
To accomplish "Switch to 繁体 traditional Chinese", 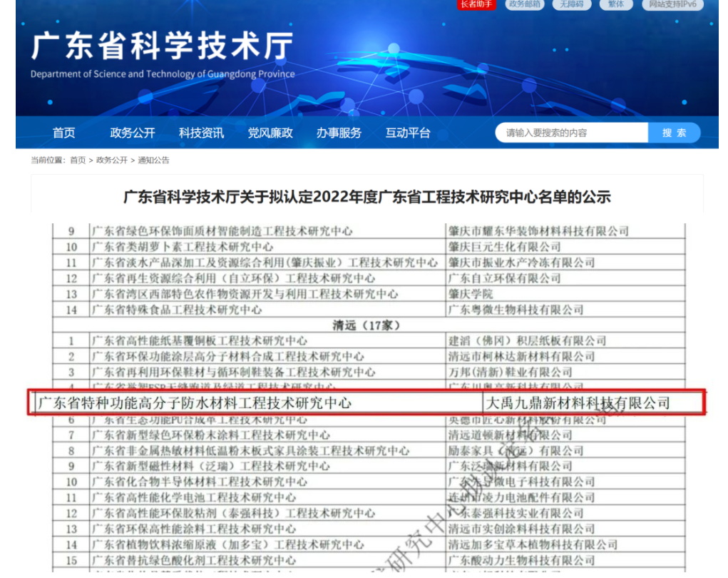I will [616, 4].
